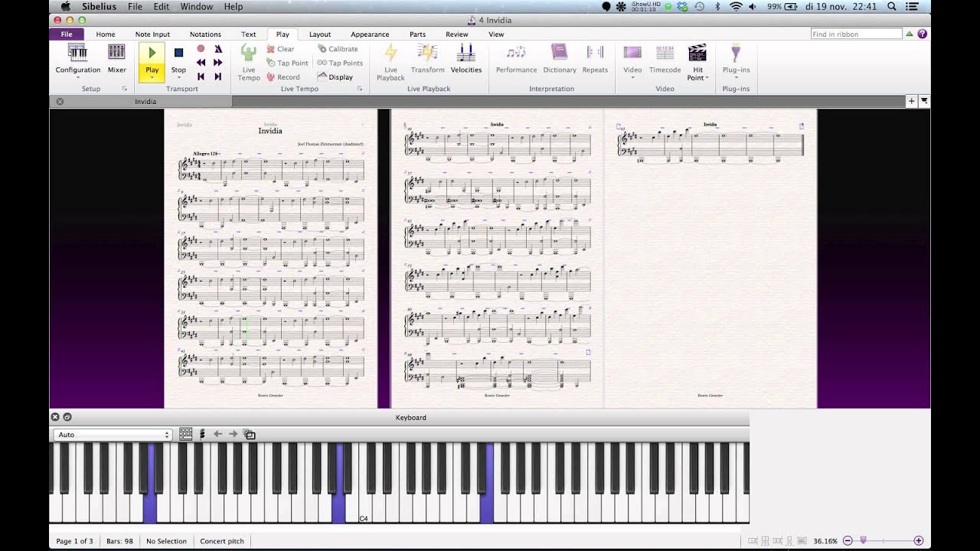Switch to the Home ribbon tab
Image resolution: width=980 pixels, height=551 pixels.
click(106, 34)
